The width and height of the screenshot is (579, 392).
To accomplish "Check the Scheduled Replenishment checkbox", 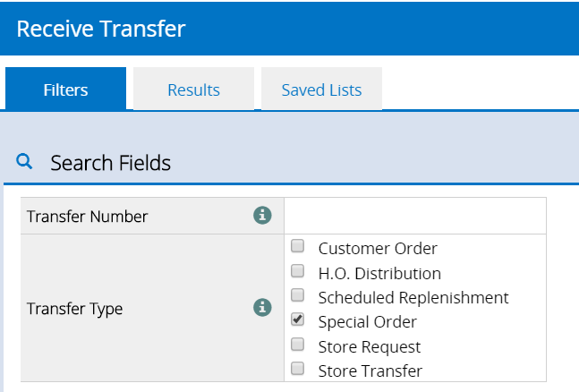I will pyautogui.click(x=298, y=295).
